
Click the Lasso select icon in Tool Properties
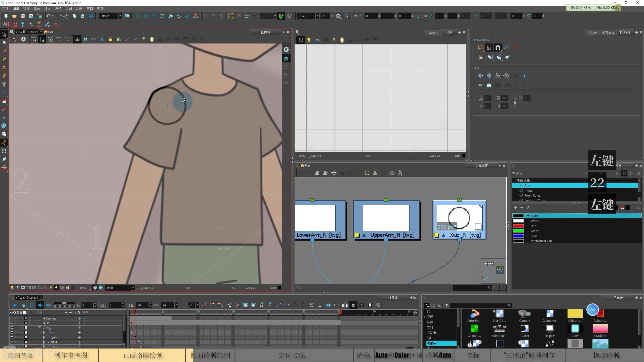(x=480, y=48)
